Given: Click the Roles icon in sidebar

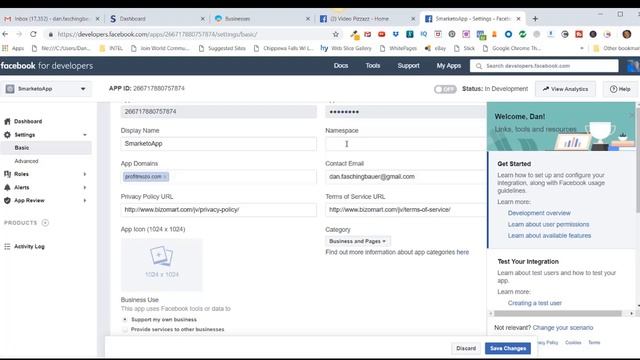Looking at the screenshot, I should (x=7, y=174).
